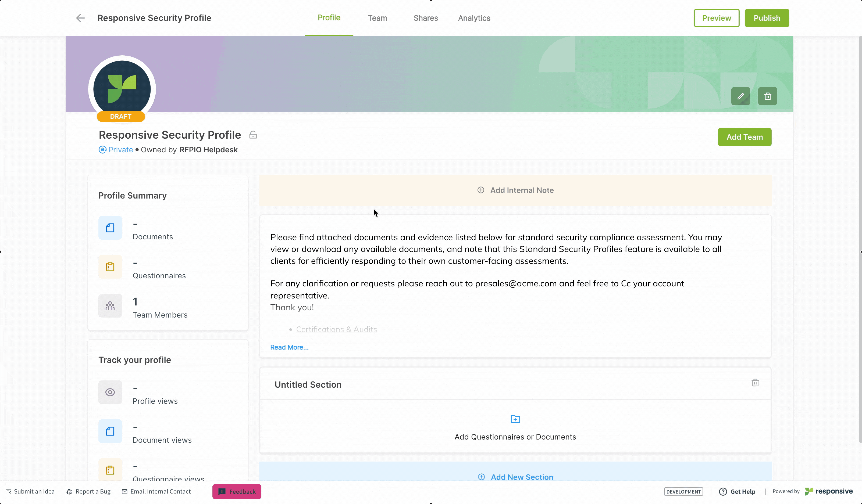Click the Report a Bug link

(93, 492)
